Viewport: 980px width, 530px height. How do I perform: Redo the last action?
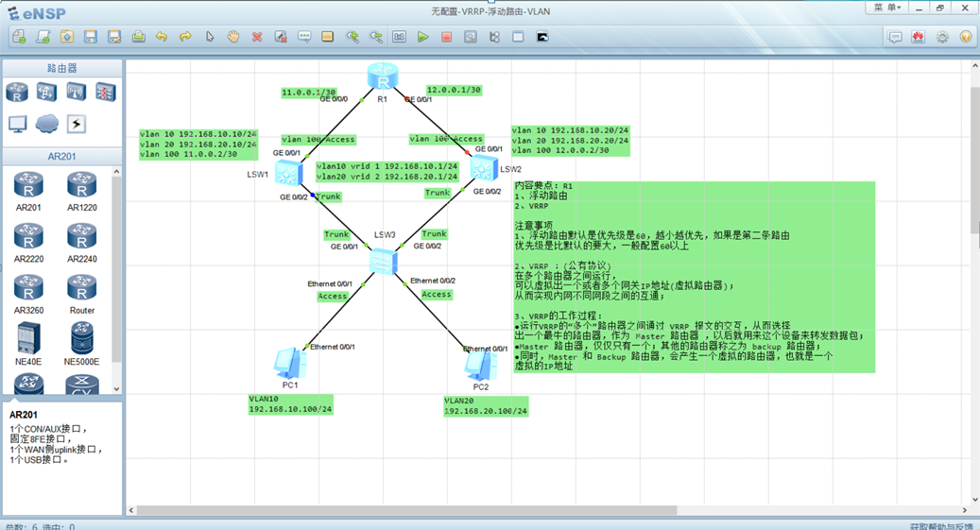pos(185,37)
